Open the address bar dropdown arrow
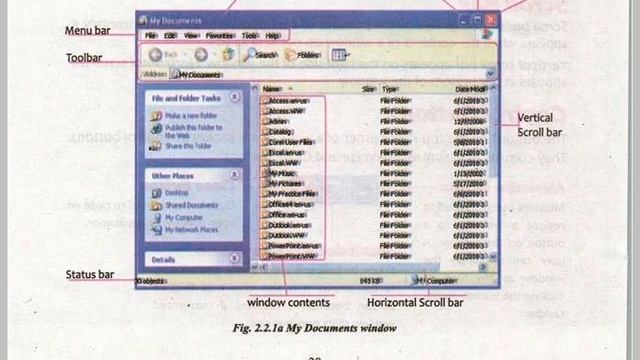 pyautogui.click(x=490, y=74)
